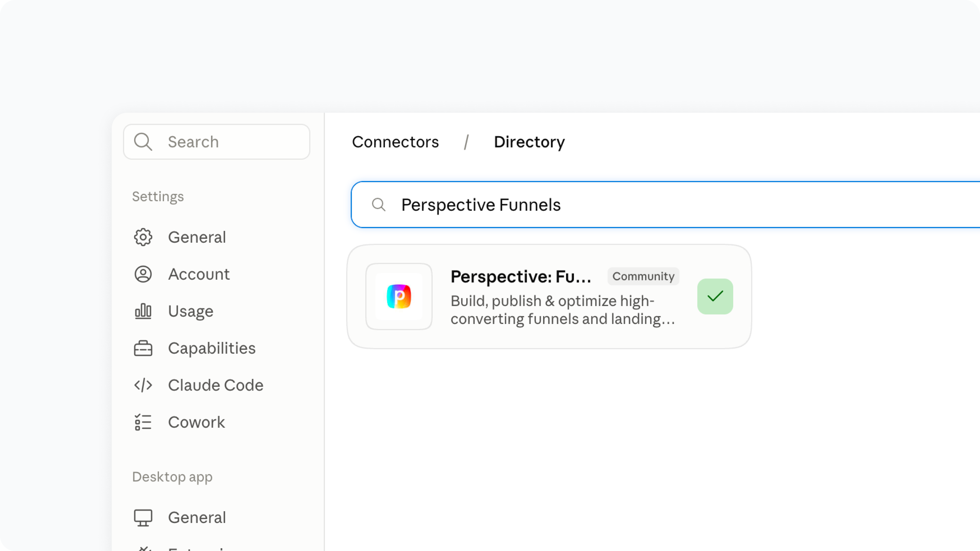Open the Account settings page

coord(199,274)
